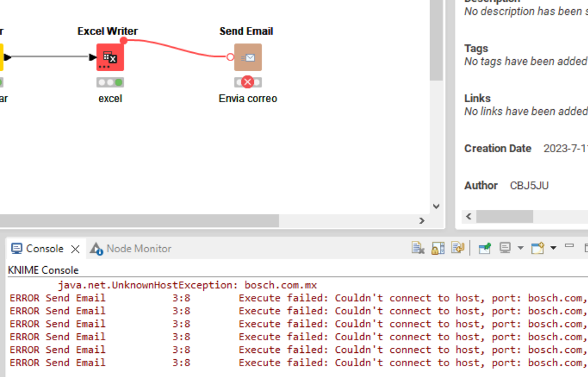The height and width of the screenshot is (377, 588).
Task: Pin the console view
Action: pos(485,248)
